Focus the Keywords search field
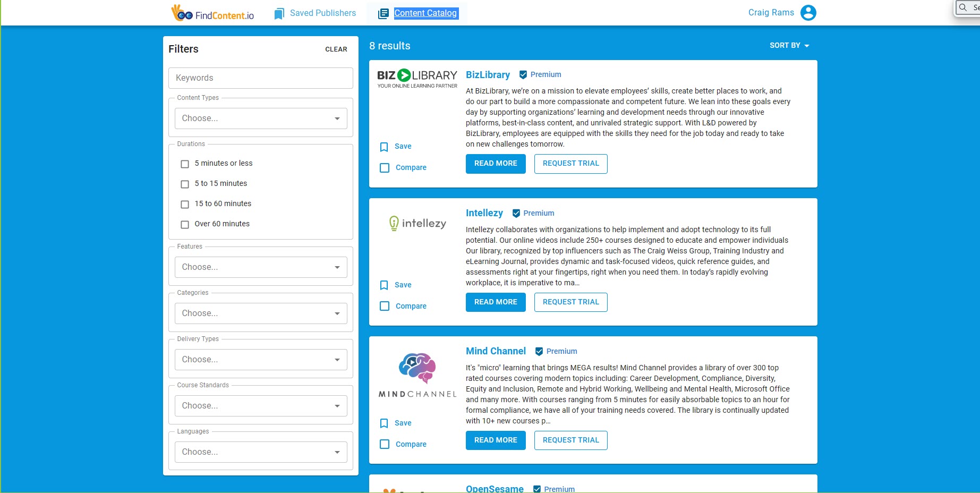The image size is (980, 493). coord(261,78)
